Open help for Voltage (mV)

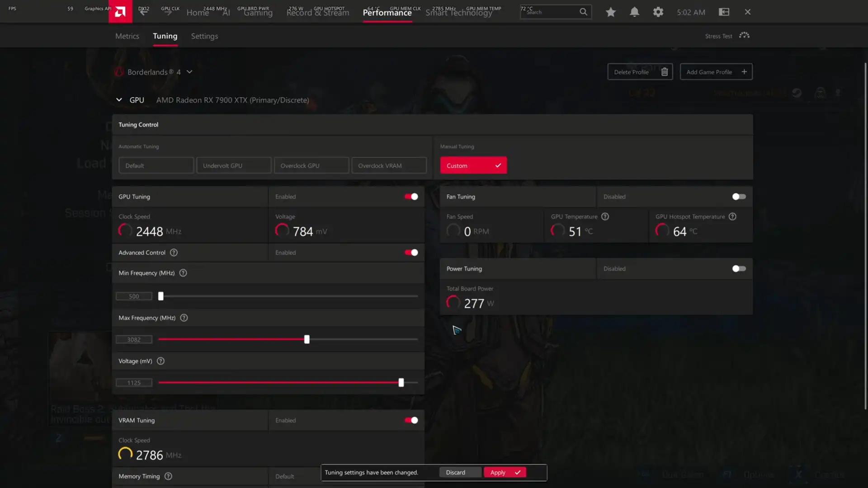click(x=160, y=361)
